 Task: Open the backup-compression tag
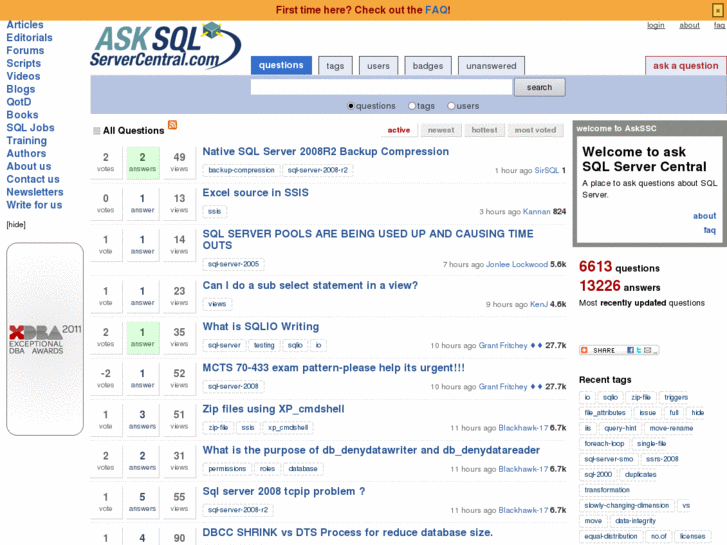(241, 170)
